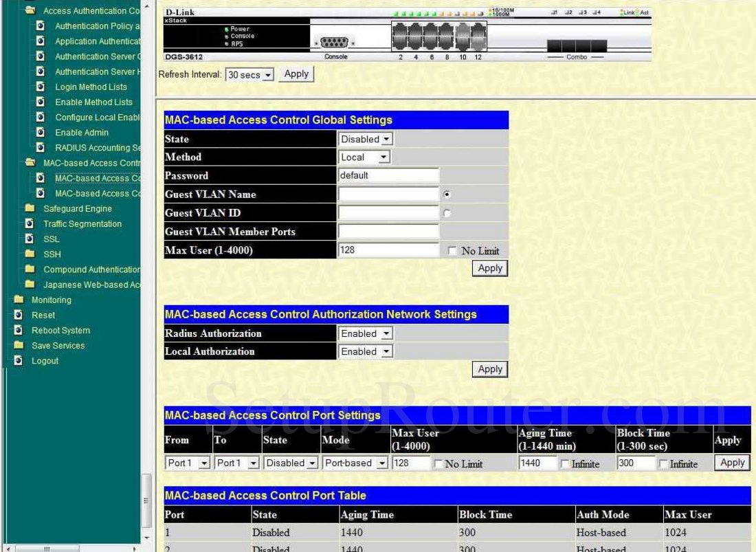Open Safeguard Engine in the tree
Screen dimensions: 756x552
[78, 208]
